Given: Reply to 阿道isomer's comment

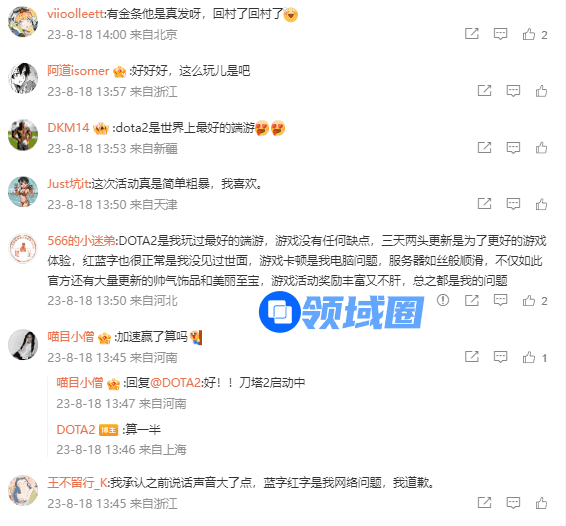Looking at the screenshot, I should point(513,91).
